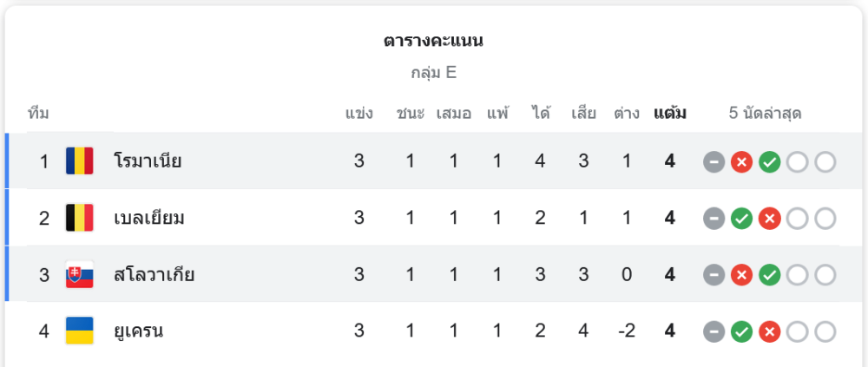This screenshot has width=868, height=367.
Task: Click Ukraine's red loss result icon
Action: click(x=769, y=332)
